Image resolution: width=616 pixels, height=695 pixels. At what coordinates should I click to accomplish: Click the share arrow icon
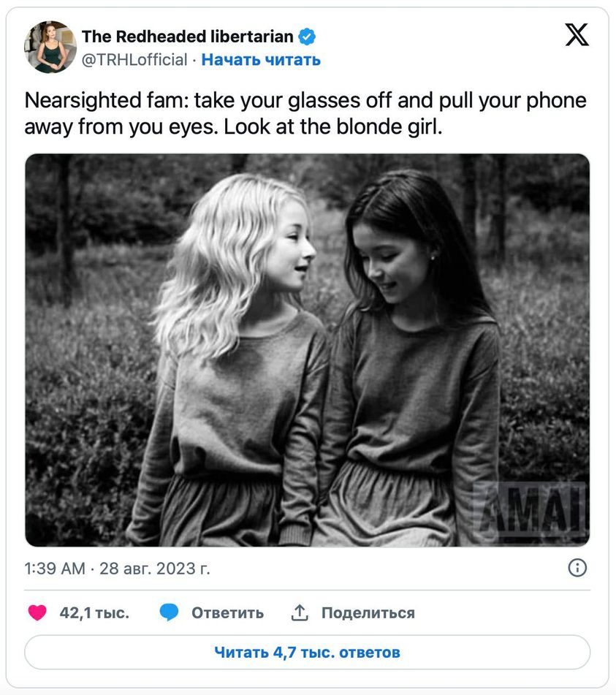coord(300,612)
